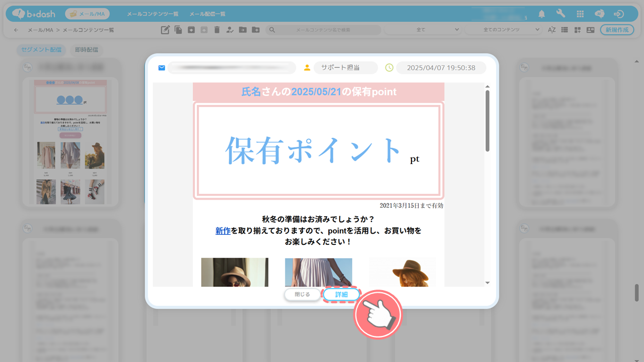
Task: Click the preview dialog scrollbar thumb
Action: (x=487, y=121)
